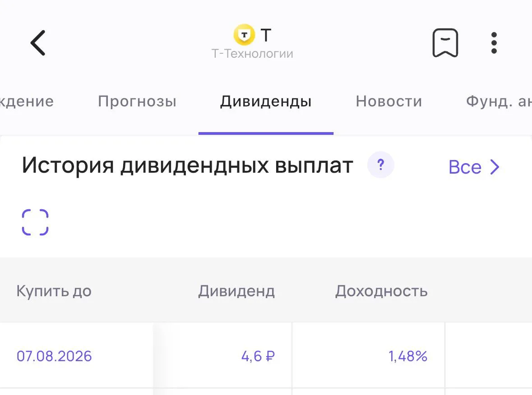Switch to the Прогнозы tab
This screenshot has width=532, height=395.
pos(137,101)
